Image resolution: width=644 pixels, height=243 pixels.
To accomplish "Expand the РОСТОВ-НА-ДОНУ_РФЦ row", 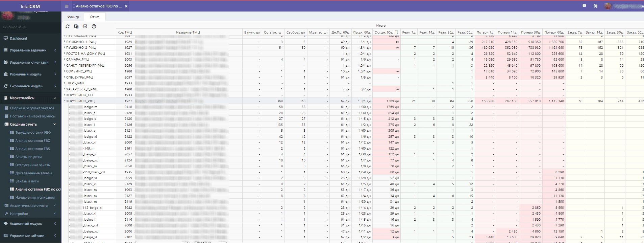I will (65, 53).
